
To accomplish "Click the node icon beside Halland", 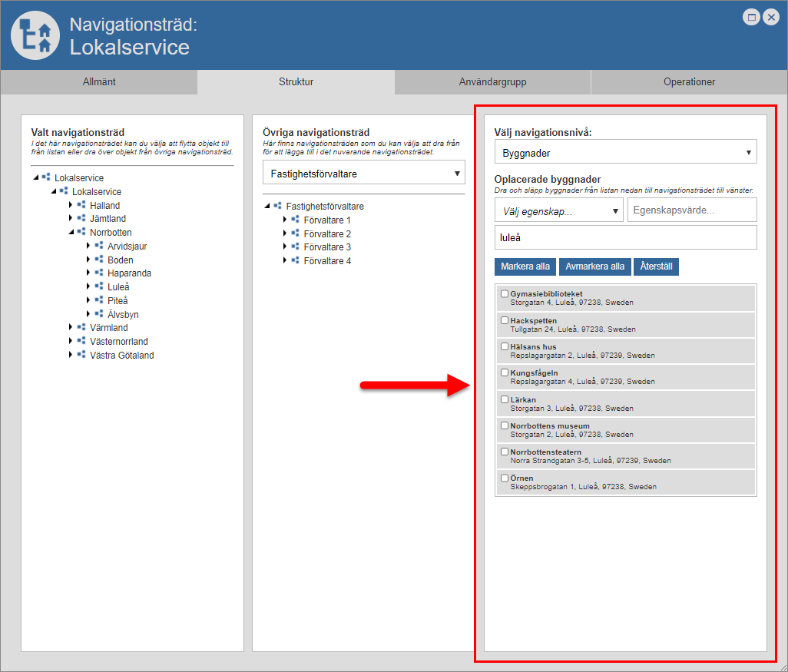I will (x=81, y=205).
